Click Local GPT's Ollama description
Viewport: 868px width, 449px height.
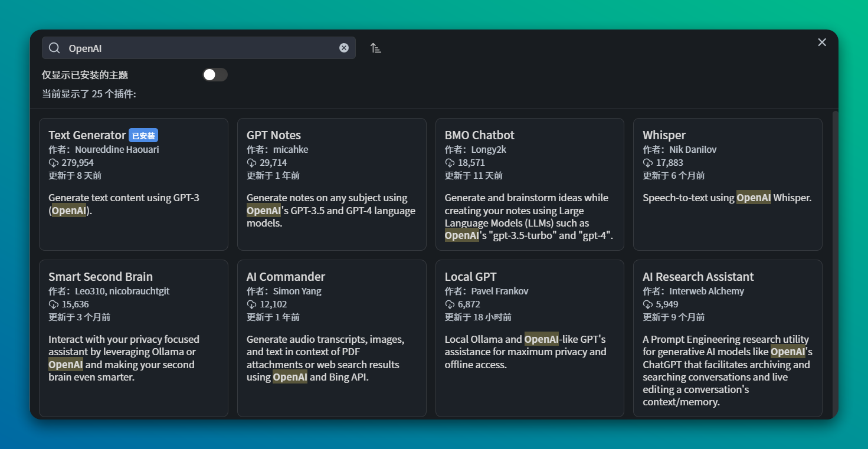(x=525, y=352)
